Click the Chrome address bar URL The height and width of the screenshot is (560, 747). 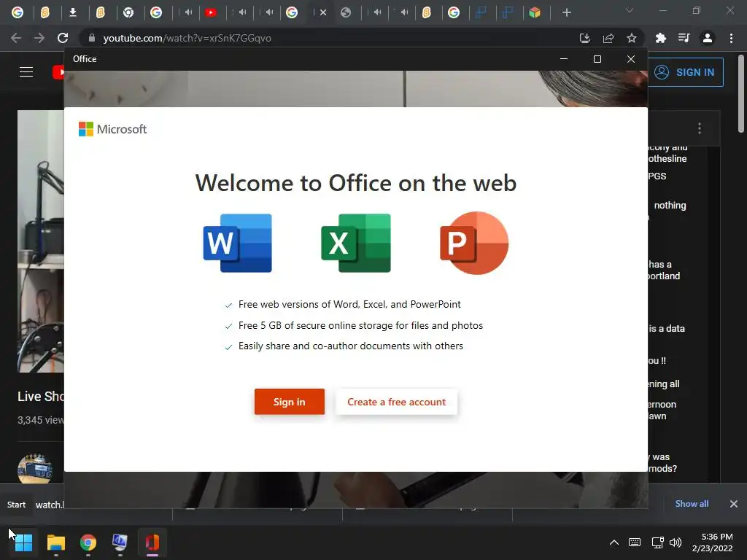click(187, 38)
